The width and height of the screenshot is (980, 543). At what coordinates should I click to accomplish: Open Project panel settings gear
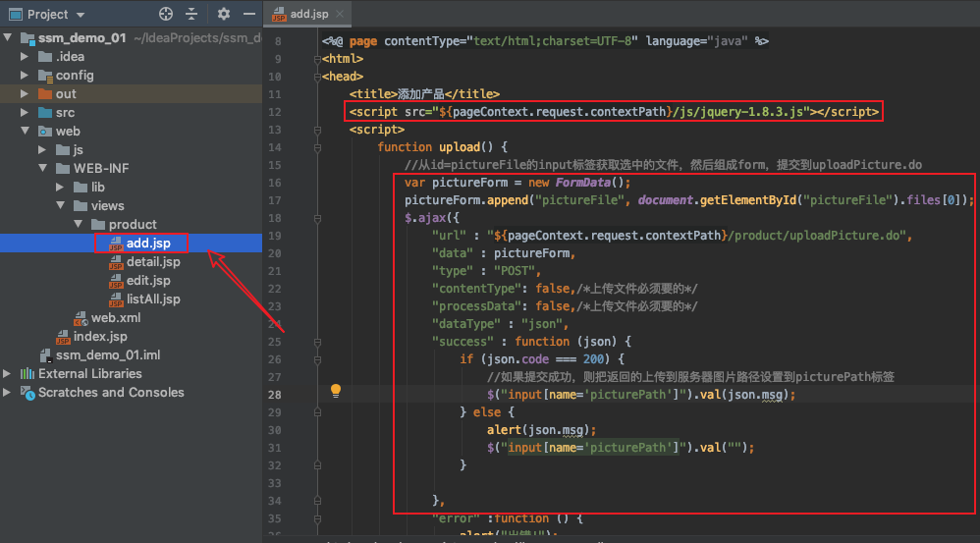tap(223, 14)
